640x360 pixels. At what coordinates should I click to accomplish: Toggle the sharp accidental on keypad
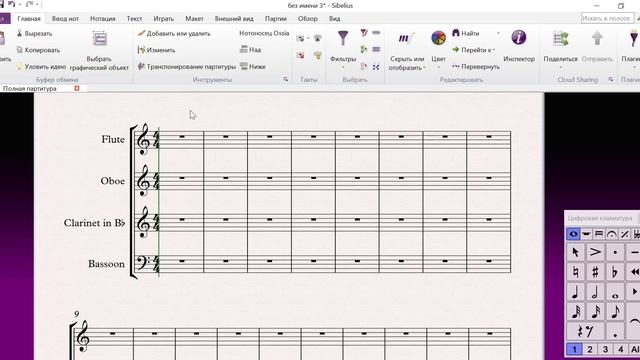tap(595, 272)
